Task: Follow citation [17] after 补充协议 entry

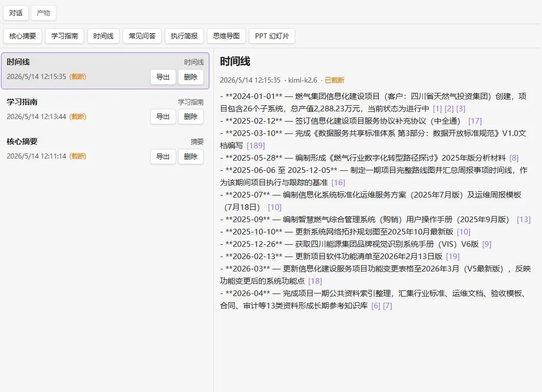Action: click(x=475, y=121)
